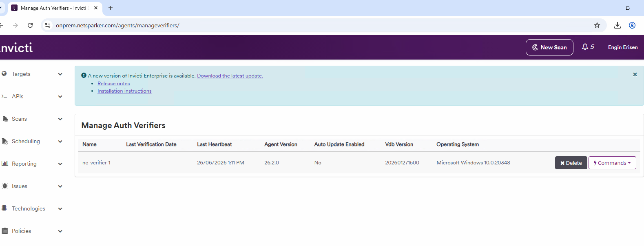
Task: Reload the page with browser refresh icon
Action: (x=30, y=25)
